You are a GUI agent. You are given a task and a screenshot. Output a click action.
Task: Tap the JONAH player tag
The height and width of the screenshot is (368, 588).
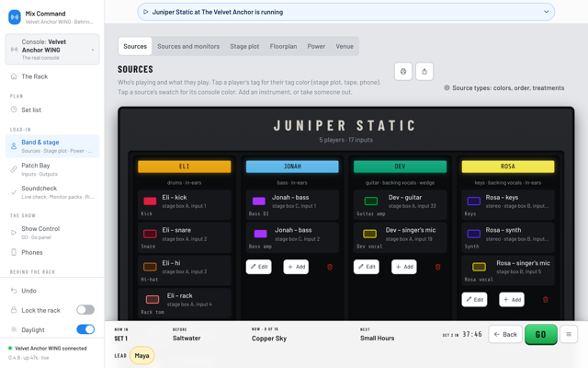292,167
